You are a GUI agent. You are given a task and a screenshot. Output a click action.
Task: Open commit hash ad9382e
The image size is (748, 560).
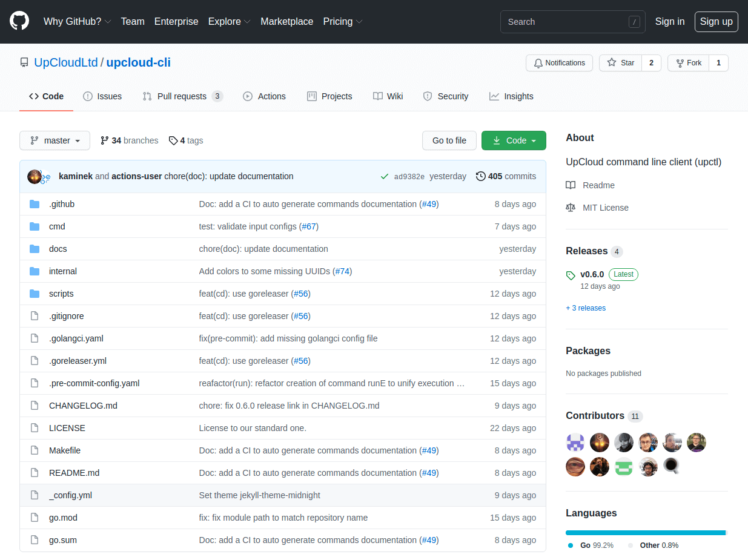point(409,177)
